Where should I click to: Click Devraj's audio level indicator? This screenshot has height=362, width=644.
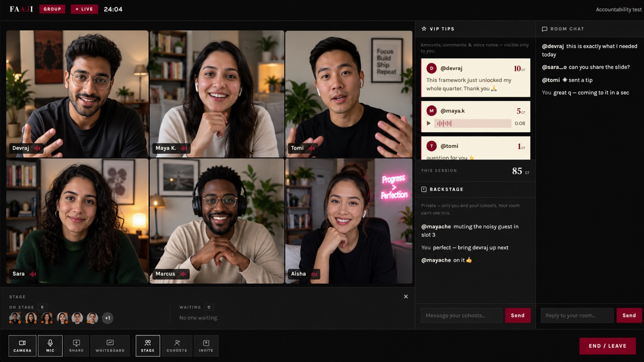pyautogui.click(x=37, y=148)
